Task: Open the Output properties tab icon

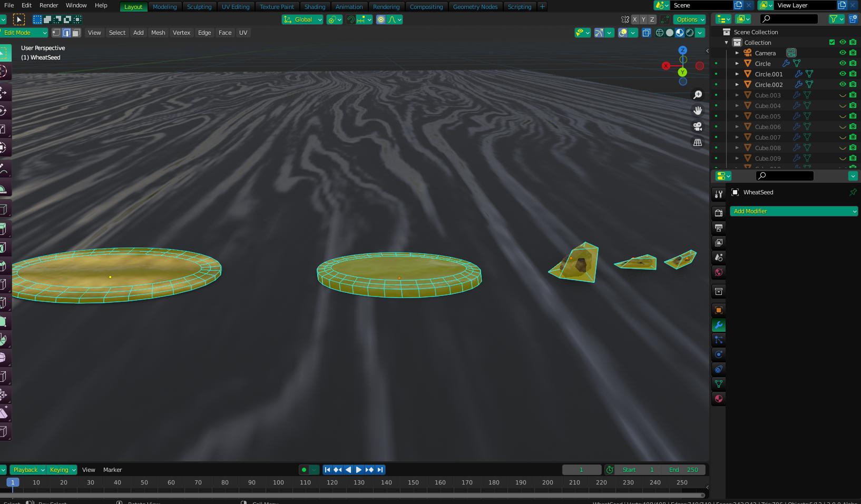Action: 718,228
